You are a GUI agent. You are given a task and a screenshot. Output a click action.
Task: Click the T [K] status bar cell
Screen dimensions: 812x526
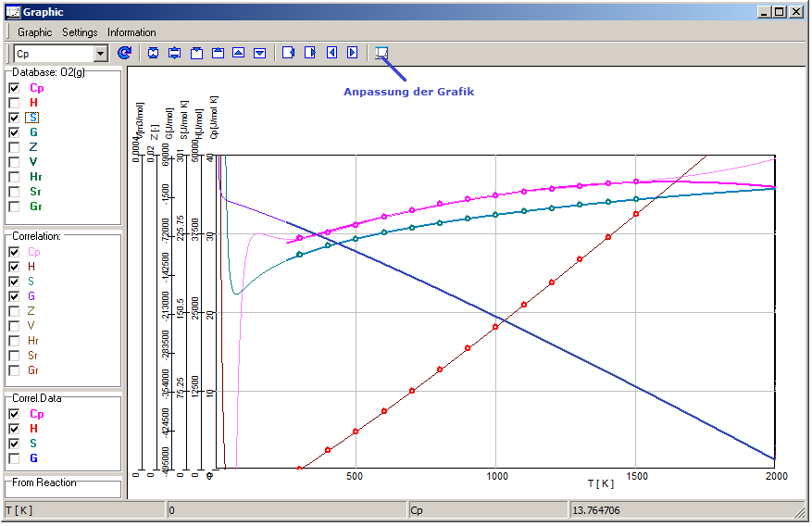83,510
